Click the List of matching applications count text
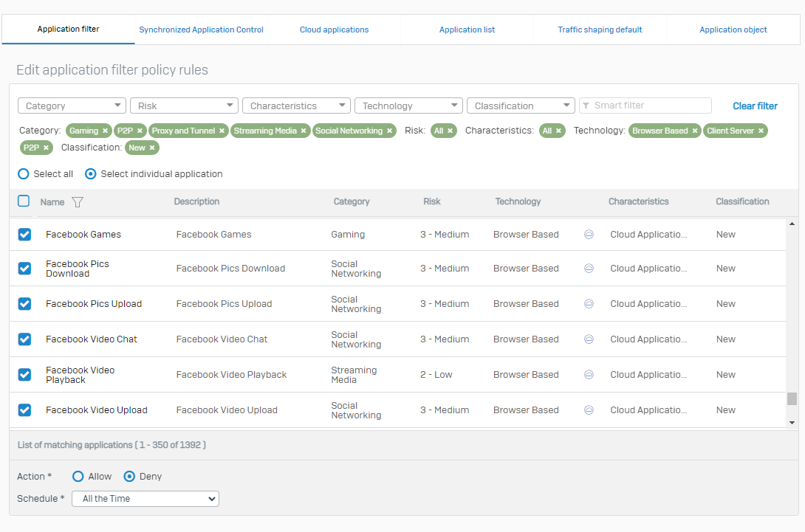Image resolution: width=805 pixels, height=532 pixels. 112,445
